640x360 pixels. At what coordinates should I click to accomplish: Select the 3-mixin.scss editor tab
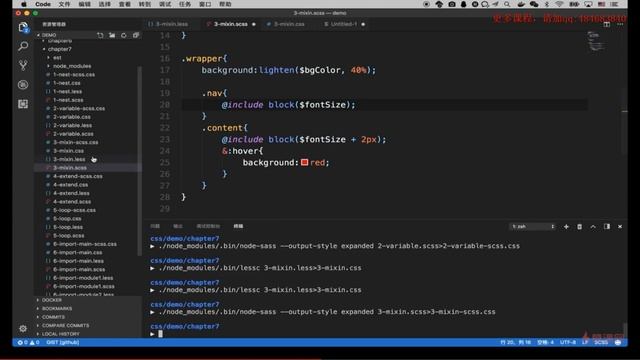[231, 24]
